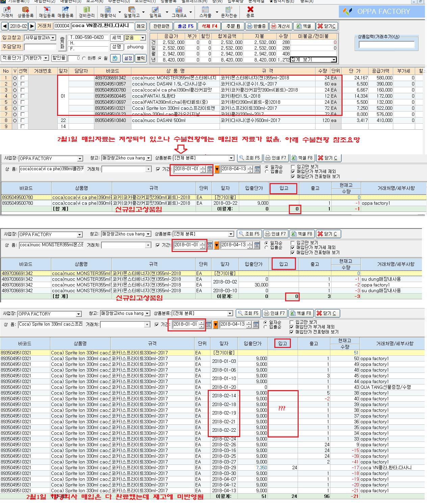
Task: Click the orange arrow in coca phe 390ml ledger
Action: pyautogui.click(x=217, y=169)
